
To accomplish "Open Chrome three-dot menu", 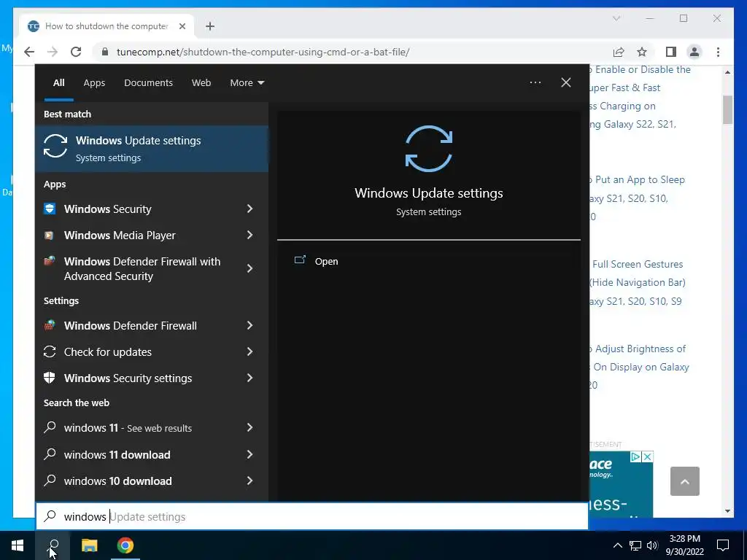I will click(x=718, y=52).
